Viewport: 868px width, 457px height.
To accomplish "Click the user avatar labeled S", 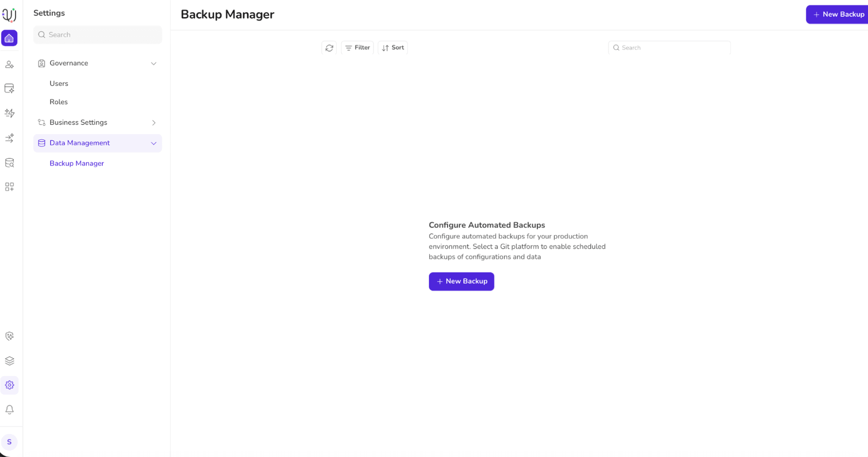I will coord(9,442).
